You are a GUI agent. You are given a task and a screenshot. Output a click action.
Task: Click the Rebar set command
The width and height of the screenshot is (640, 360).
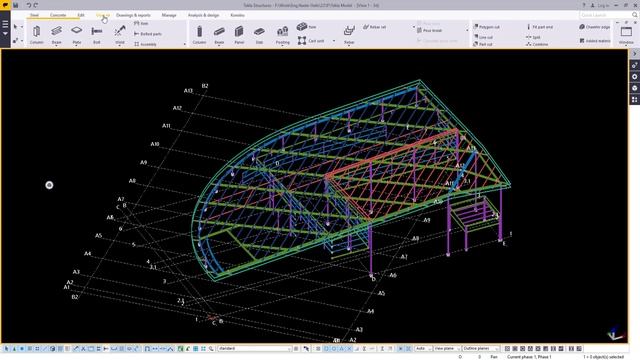(374, 27)
